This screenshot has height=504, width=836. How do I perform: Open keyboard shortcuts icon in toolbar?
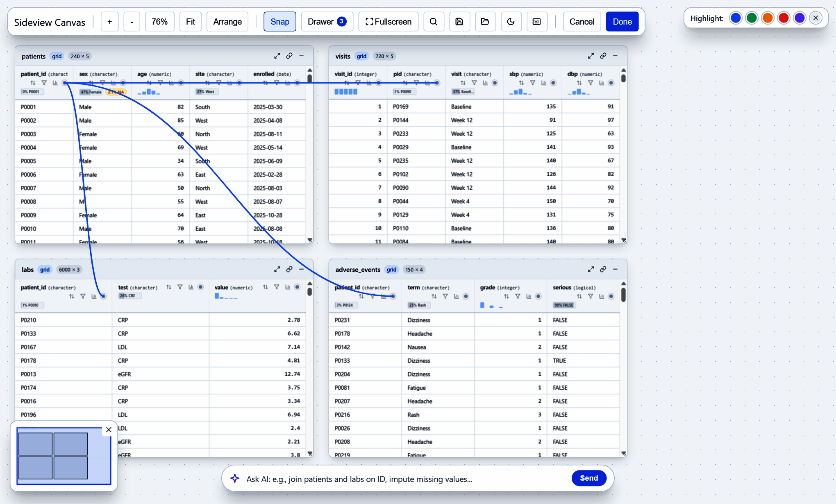tap(536, 22)
